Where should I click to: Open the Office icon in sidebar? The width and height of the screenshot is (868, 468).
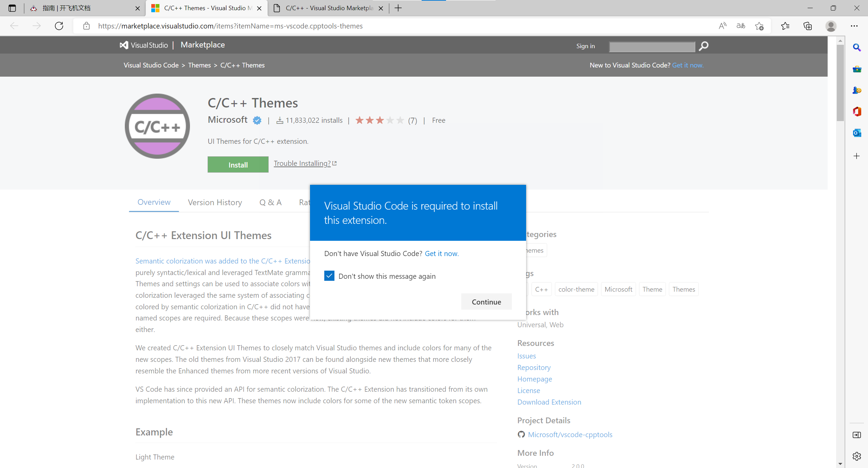(857, 112)
